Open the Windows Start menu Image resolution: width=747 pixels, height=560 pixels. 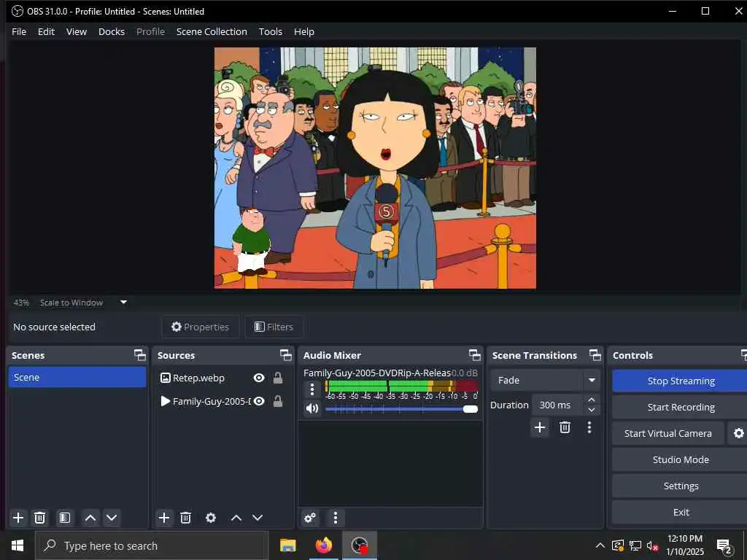click(18, 545)
